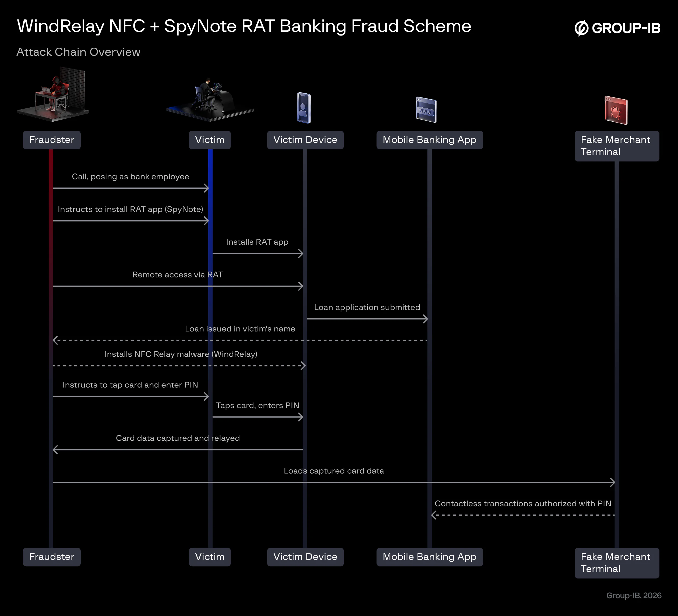Select the bottom Mobile Banking App label

pos(429,557)
